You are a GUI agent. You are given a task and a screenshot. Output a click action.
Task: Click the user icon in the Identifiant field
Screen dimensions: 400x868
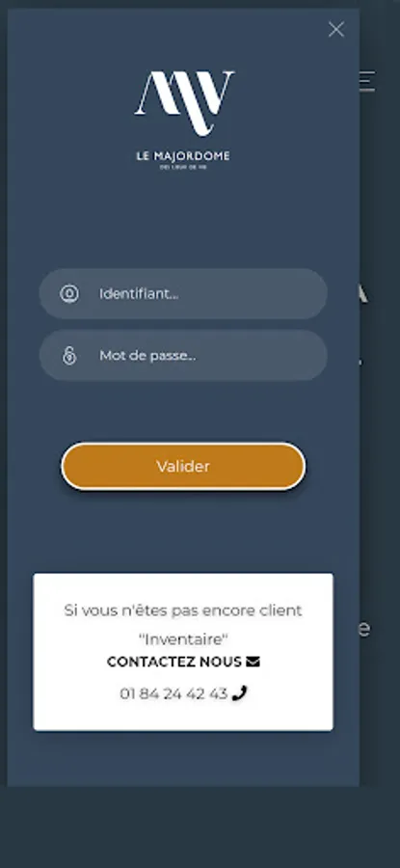[69, 294]
